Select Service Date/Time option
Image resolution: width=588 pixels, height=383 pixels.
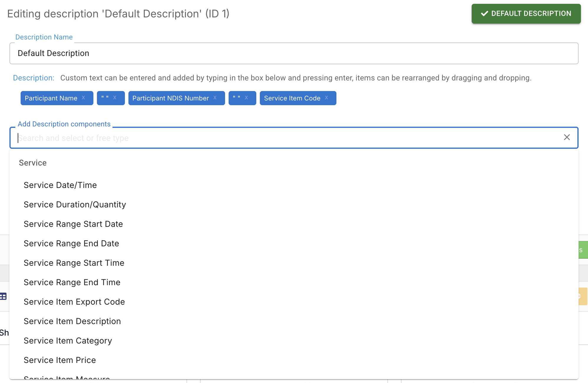tap(294, 185)
